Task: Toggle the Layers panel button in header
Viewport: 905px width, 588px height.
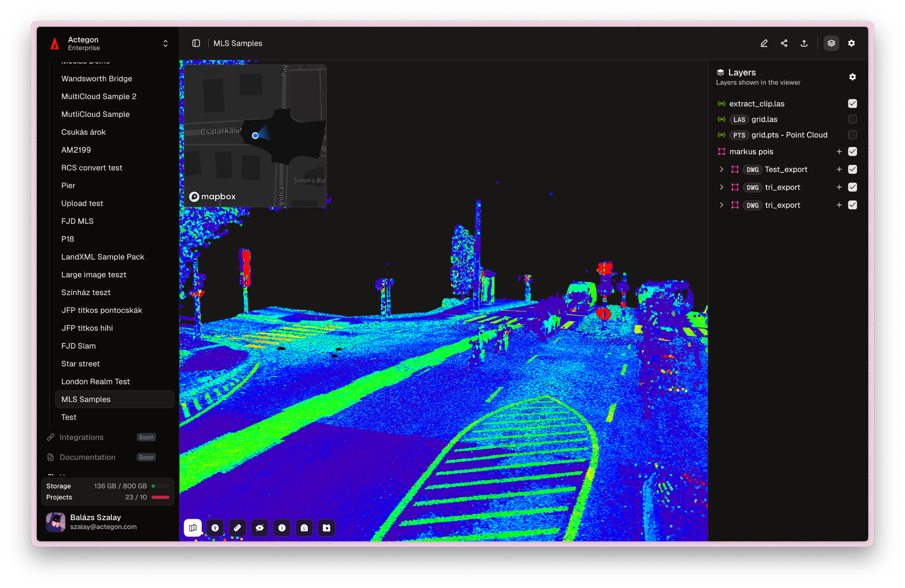Action: pos(831,43)
